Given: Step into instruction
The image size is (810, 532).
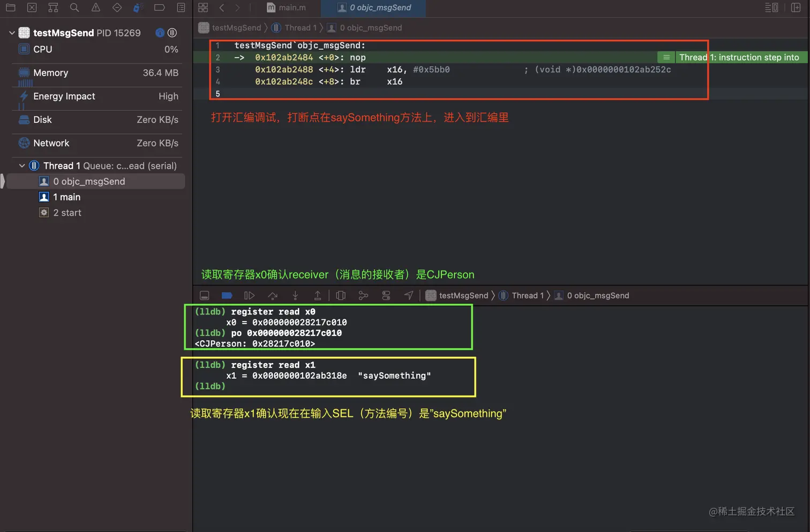Looking at the screenshot, I should tap(295, 296).
